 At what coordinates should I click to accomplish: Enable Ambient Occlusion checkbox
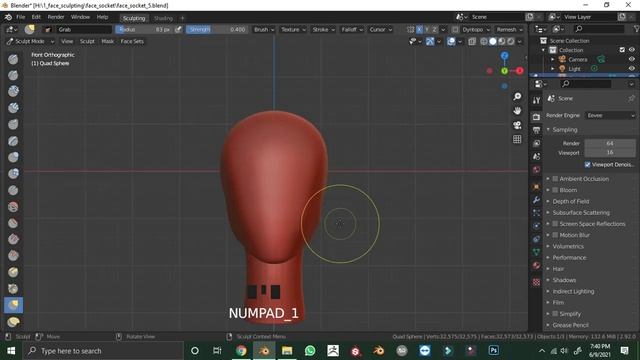tap(555, 179)
